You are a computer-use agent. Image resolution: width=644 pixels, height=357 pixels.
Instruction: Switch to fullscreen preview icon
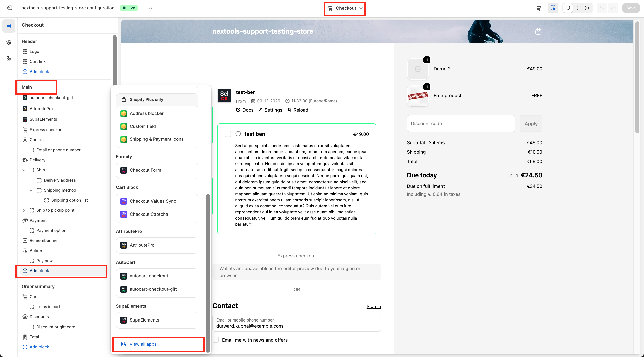(x=587, y=8)
